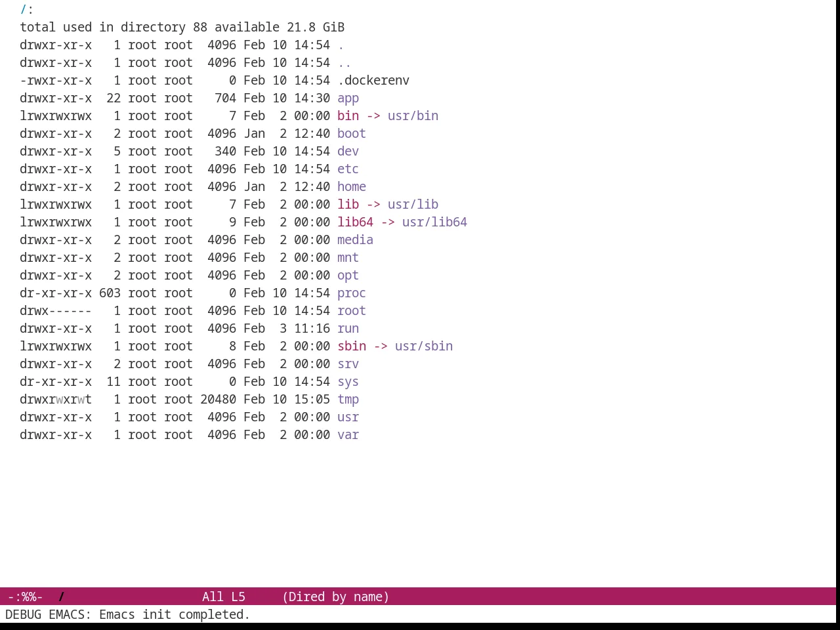Viewport: 840px width, 630px height.
Task: Open the mnt directory
Action: coord(348,257)
